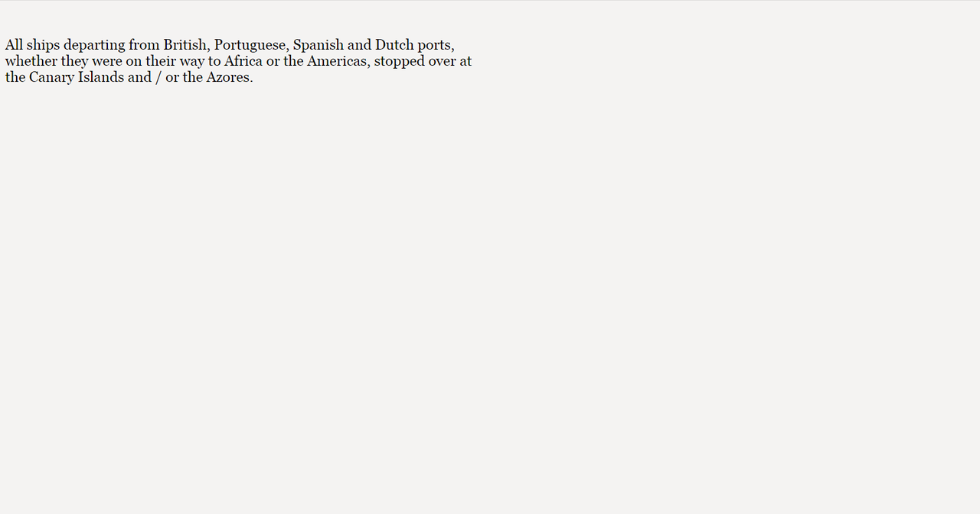Screen dimensions: 980x514
Task: Click the word "ports" ending the first line
Action: (x=433, y=47)
